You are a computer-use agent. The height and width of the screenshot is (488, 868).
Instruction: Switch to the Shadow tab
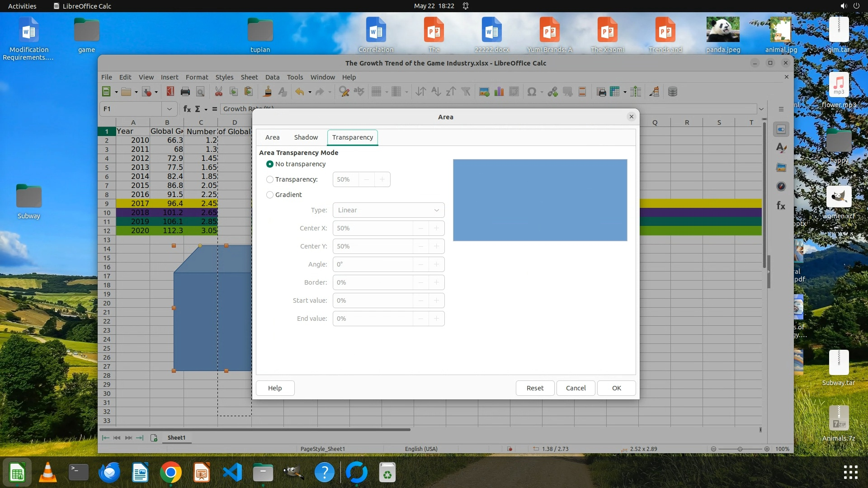click(x=306, y=137)
